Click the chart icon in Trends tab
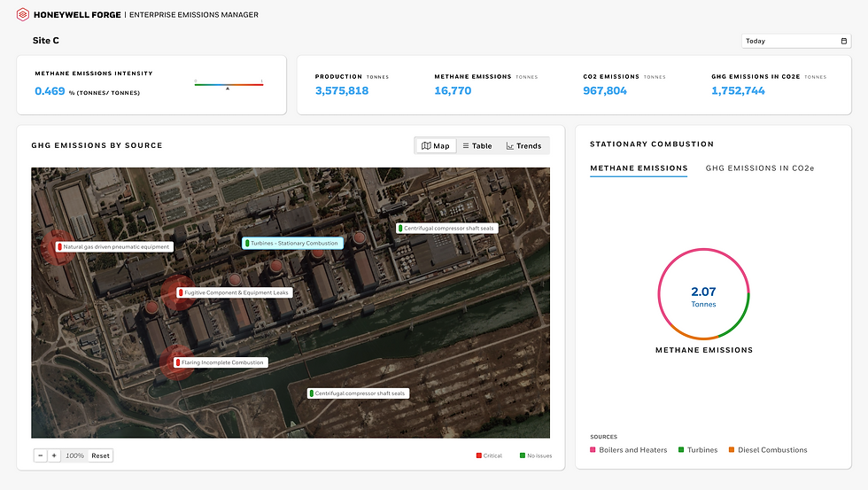The height and width of the screenshot is (490, 868). [x=510, y=145]
